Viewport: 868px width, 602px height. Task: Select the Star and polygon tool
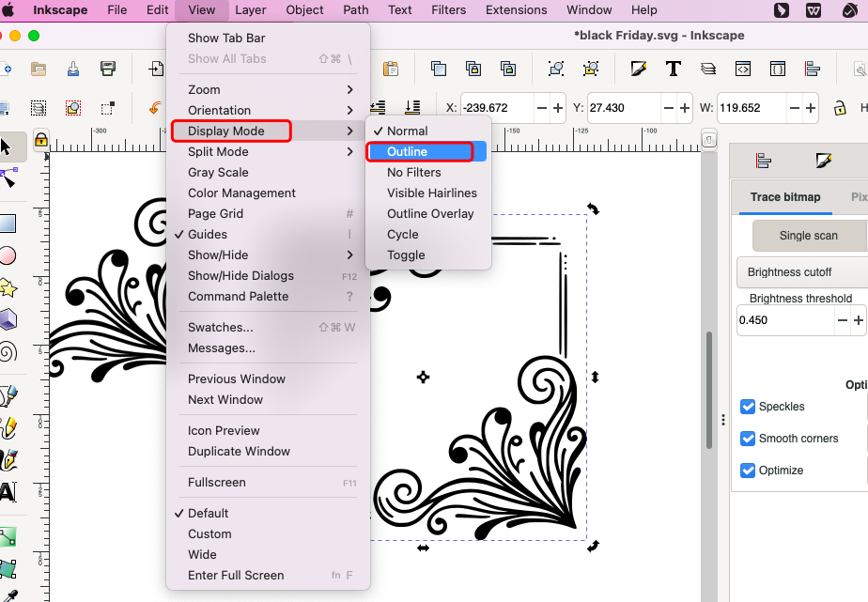point(8,287)
